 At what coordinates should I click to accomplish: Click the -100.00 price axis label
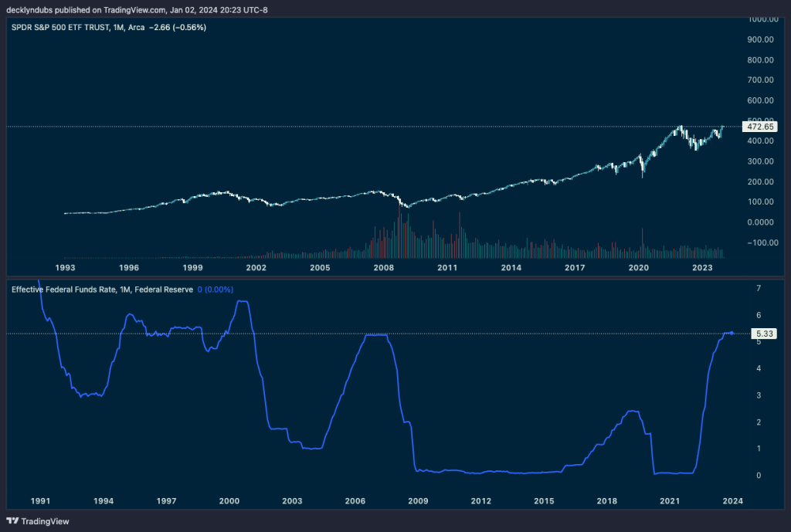[762, 242]
